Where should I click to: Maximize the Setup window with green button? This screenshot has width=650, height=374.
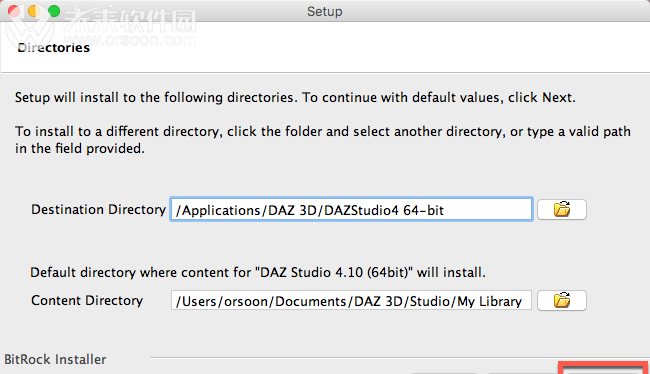point(54,11)
